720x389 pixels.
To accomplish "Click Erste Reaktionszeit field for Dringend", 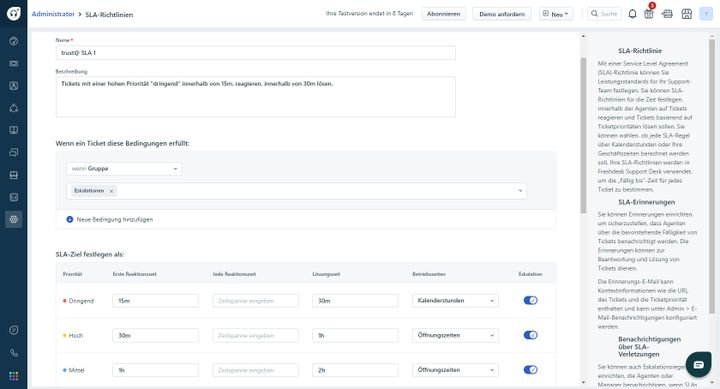I will point(155,301).
